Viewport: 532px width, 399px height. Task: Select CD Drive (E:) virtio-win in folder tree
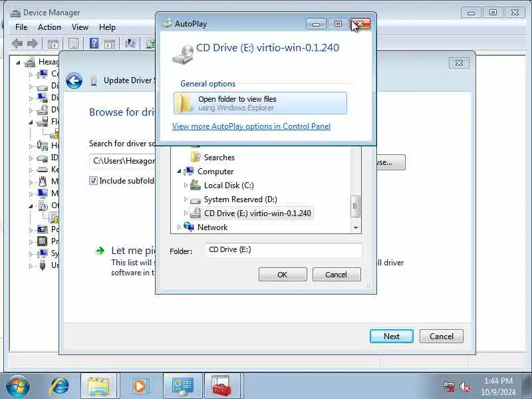[257, 213]
